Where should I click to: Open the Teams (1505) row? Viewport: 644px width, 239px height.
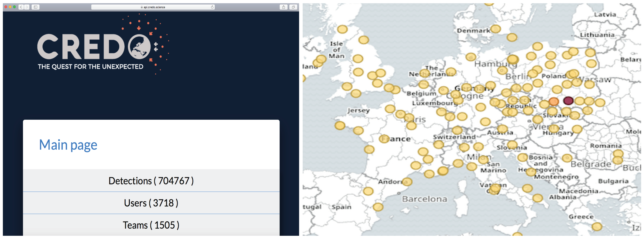tap(151, 225)
